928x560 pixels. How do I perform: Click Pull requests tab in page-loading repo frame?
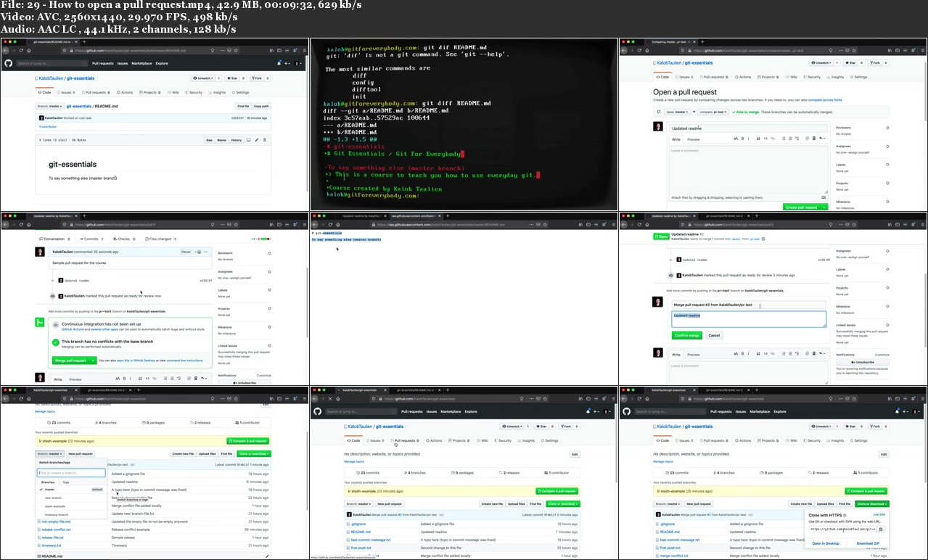404,440
